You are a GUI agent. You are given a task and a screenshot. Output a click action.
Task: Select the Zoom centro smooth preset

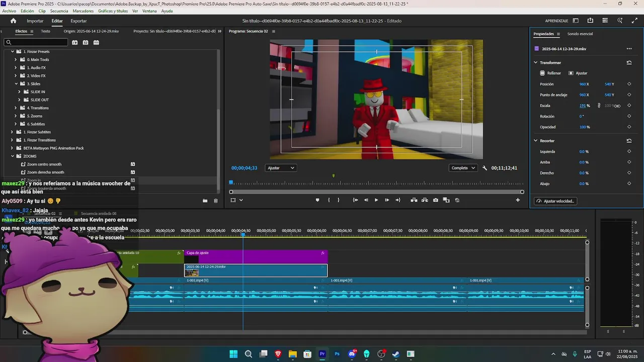(x=44, y=164)
